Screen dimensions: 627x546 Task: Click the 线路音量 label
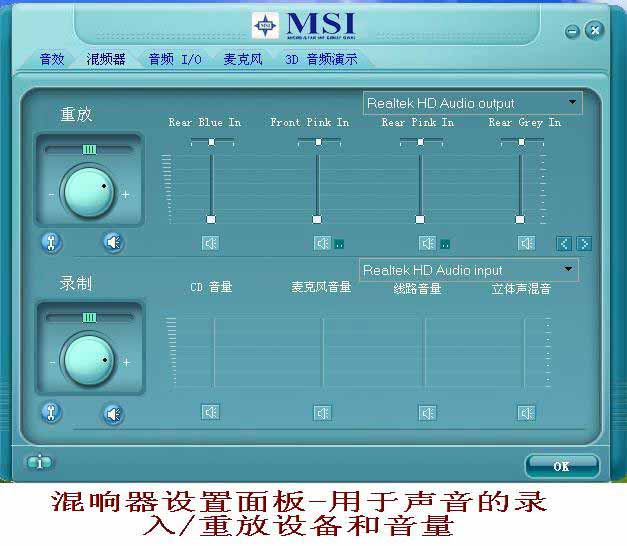(417, 288)
